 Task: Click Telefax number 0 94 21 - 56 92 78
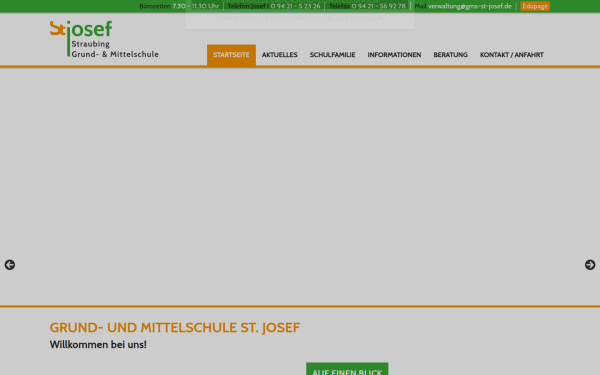pos(378,6)
